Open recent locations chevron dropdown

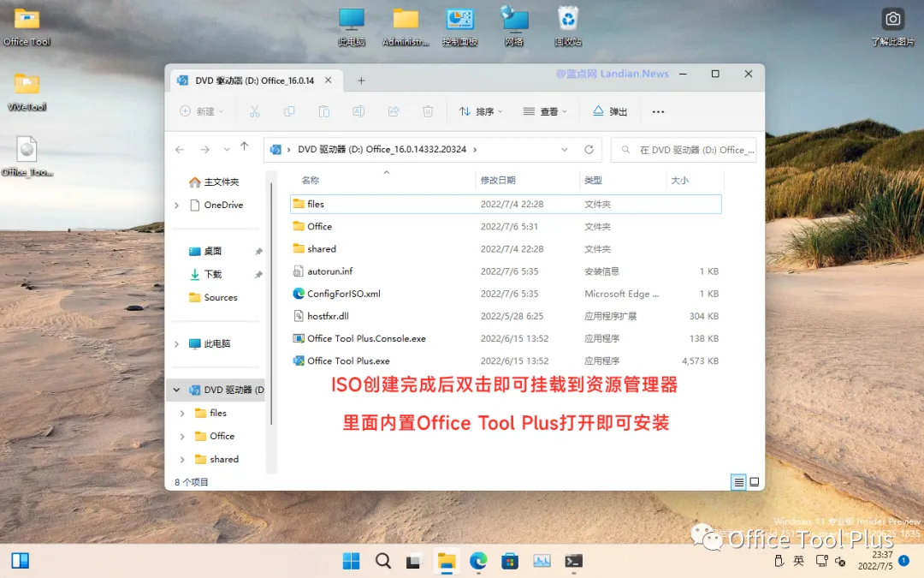[226, 150]
